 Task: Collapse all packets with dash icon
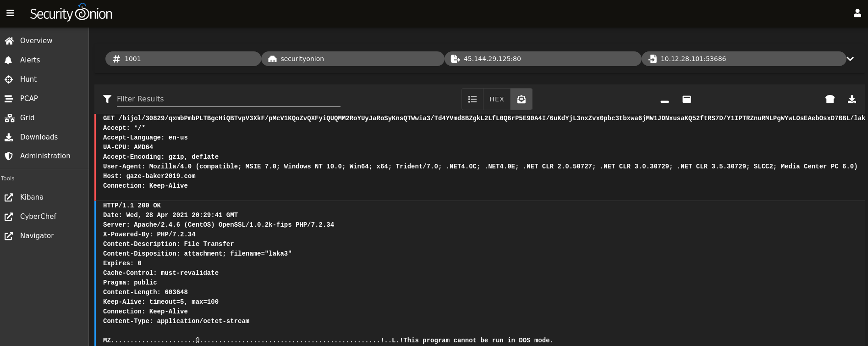pyautogui.click(x=665, y=101)
